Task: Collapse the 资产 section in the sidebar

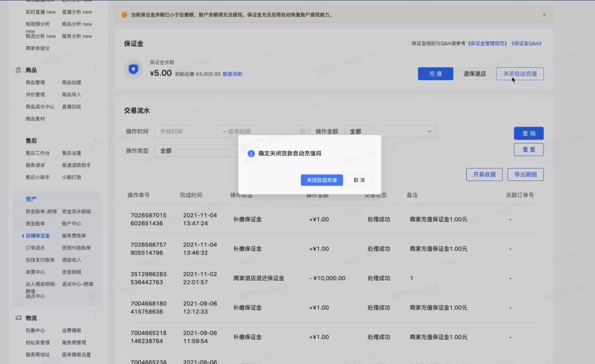Action: tap(96, 198)
